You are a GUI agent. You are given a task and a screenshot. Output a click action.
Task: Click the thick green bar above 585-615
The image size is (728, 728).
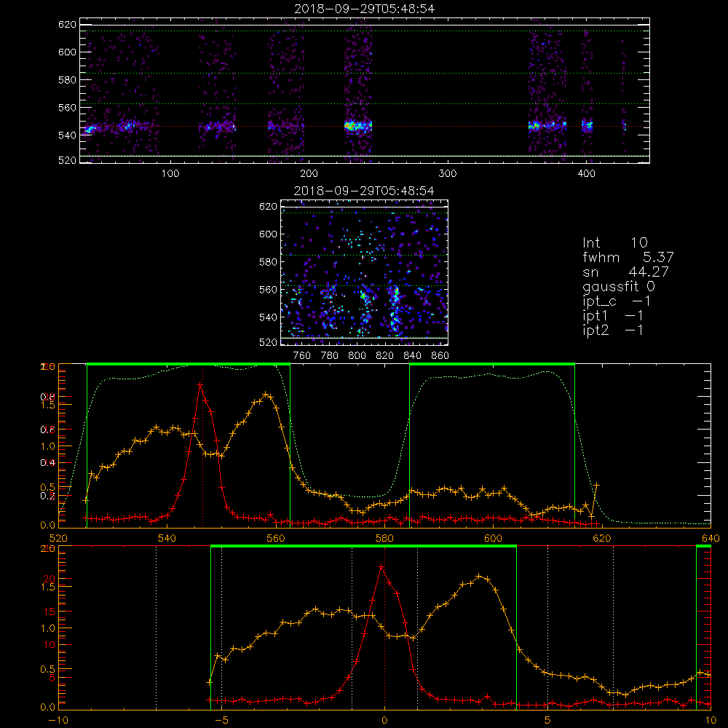[492, 365]
